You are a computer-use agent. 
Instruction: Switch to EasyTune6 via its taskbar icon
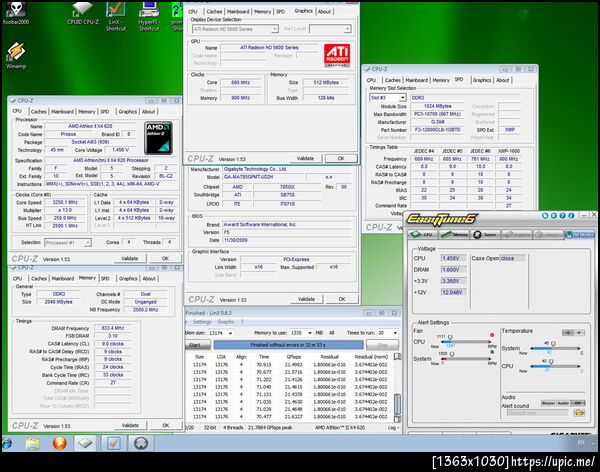click(x=141, y=443)
